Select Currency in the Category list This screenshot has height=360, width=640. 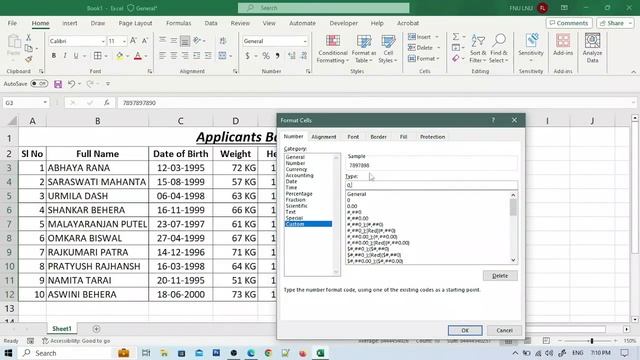[296, 169]
